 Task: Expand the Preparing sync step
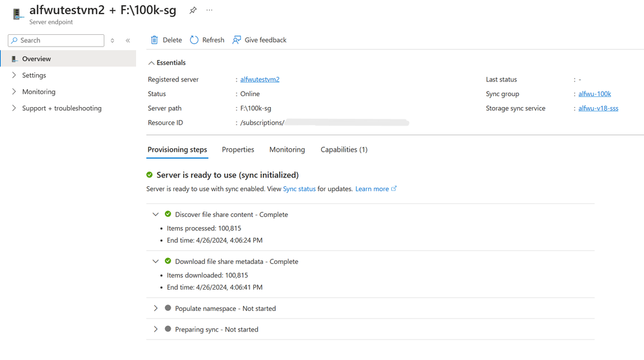point(155,329)
